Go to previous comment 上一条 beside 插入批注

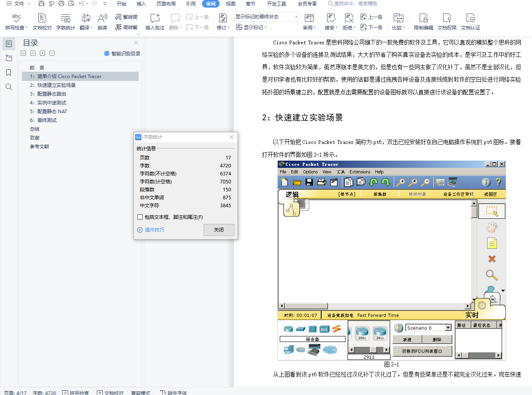point(198,17)
